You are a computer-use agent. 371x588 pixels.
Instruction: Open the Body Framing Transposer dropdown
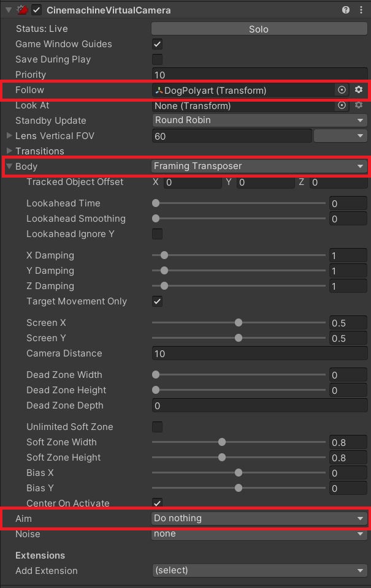[259, 166]
